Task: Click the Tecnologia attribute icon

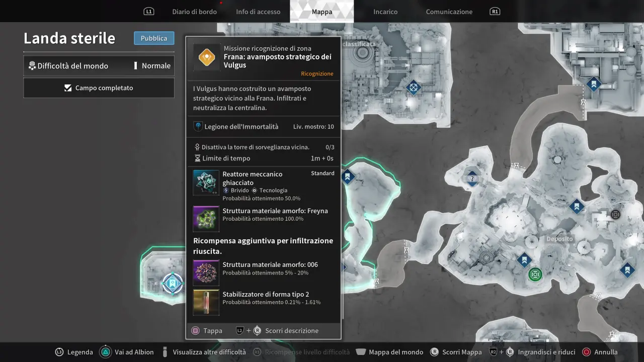Action: (254, 191)
